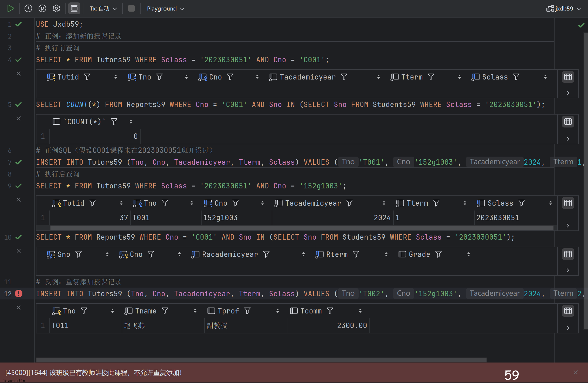The height and width of the screenshot is (383, 588).
Task: Filter the Tacademicyear column in the first result
Action: [x=344, y=77]
